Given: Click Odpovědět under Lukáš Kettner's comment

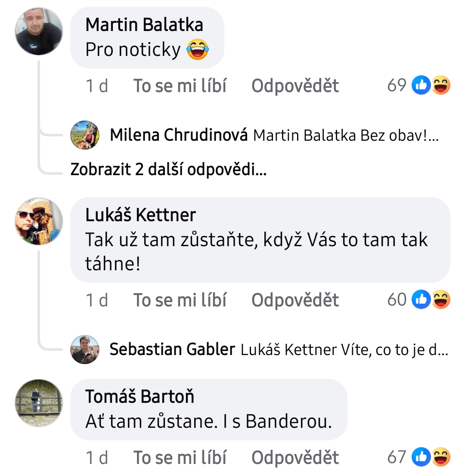Looking at the screenshot, I should tap(295, 300).
